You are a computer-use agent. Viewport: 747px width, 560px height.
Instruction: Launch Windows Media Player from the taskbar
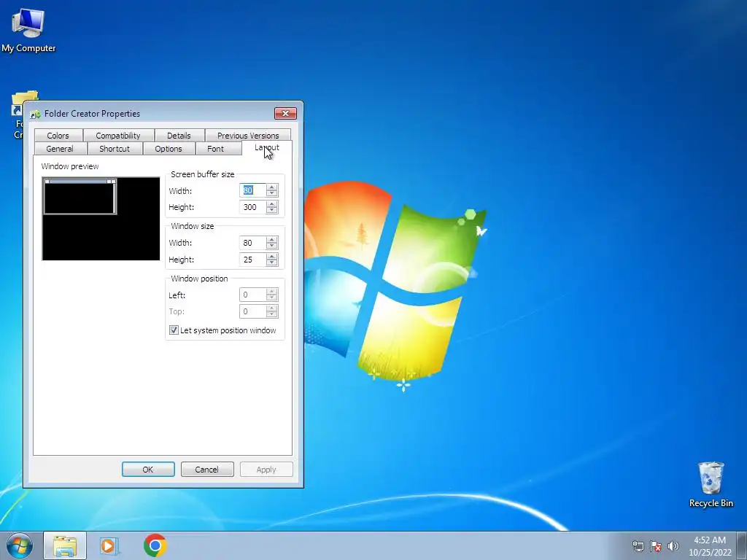pos(109,545)
